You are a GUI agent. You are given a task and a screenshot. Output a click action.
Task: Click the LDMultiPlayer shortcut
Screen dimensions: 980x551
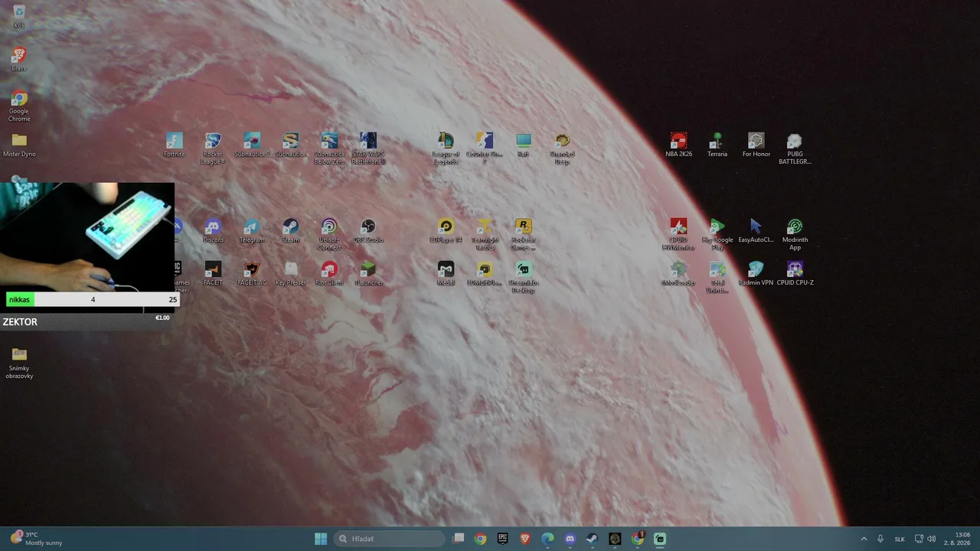pyautogui.click(x=485, y=273)
